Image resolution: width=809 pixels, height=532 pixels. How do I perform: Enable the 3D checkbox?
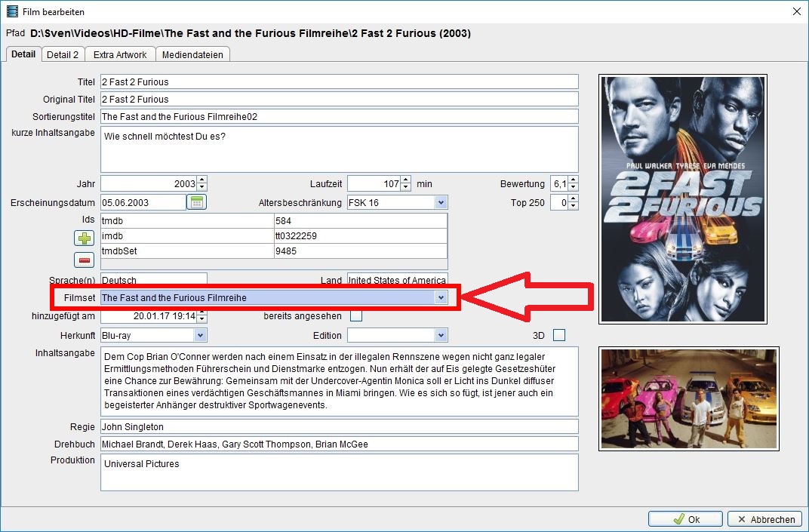558,335
